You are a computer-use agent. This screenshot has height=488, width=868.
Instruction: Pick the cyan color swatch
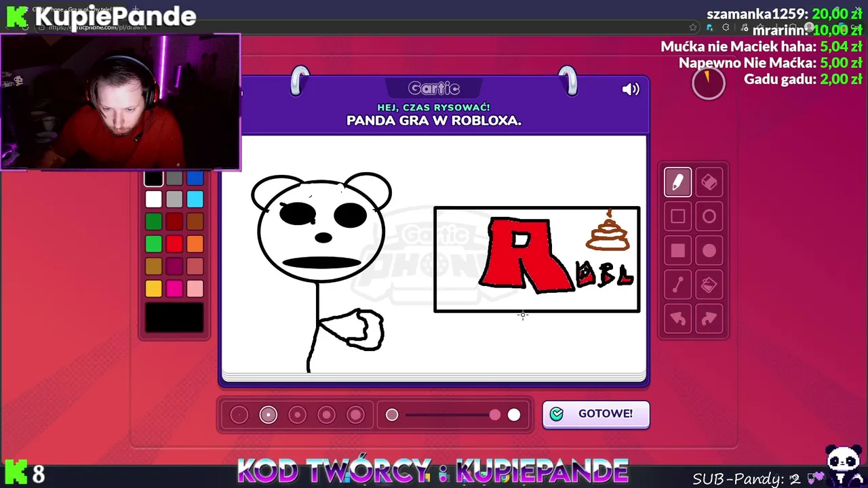click(x=195, y=199)
